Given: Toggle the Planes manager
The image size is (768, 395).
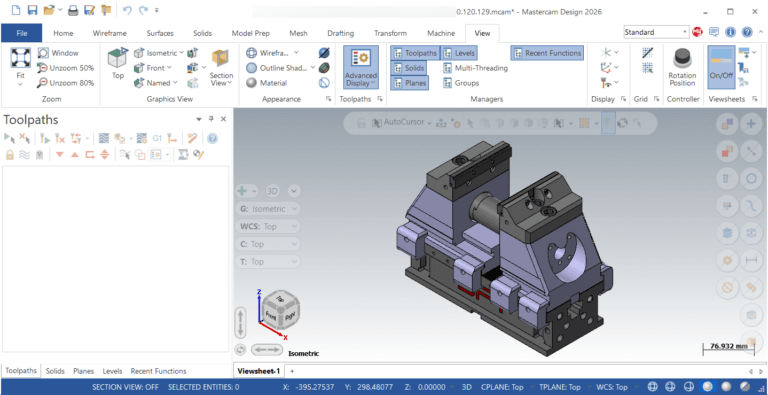Looking at the screenshot, I should (x=409, y=83).
